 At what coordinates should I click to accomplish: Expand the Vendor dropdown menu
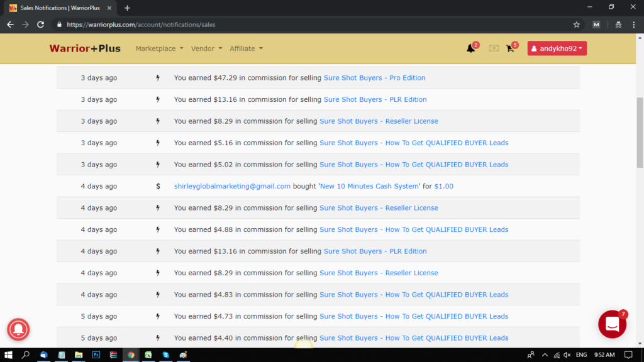(206, 48)
